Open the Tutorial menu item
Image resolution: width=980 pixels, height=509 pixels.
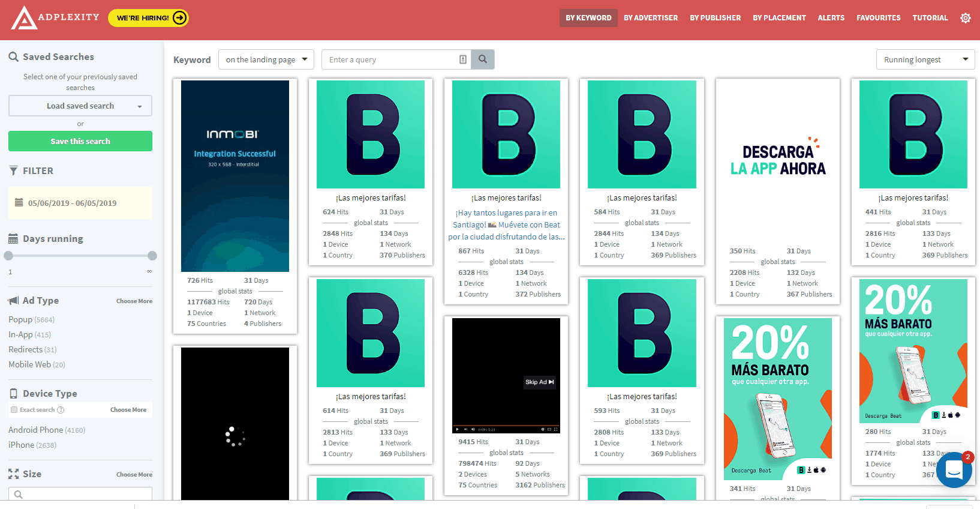tap(930, 18)
